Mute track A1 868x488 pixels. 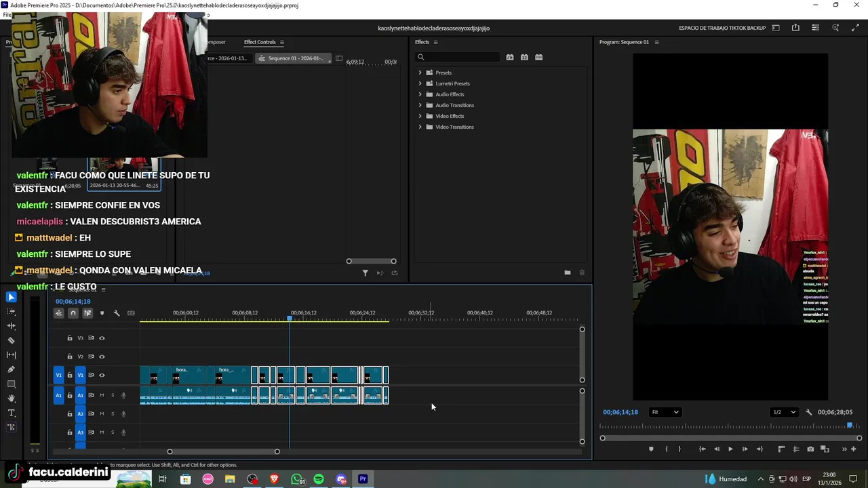point(102,395)
